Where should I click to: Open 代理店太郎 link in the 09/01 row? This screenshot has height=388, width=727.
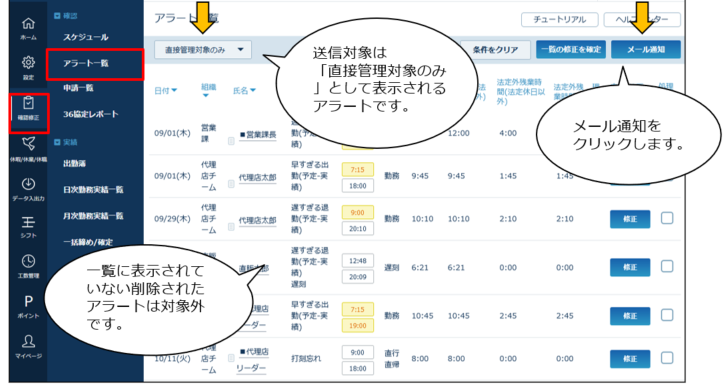(257, 178)
